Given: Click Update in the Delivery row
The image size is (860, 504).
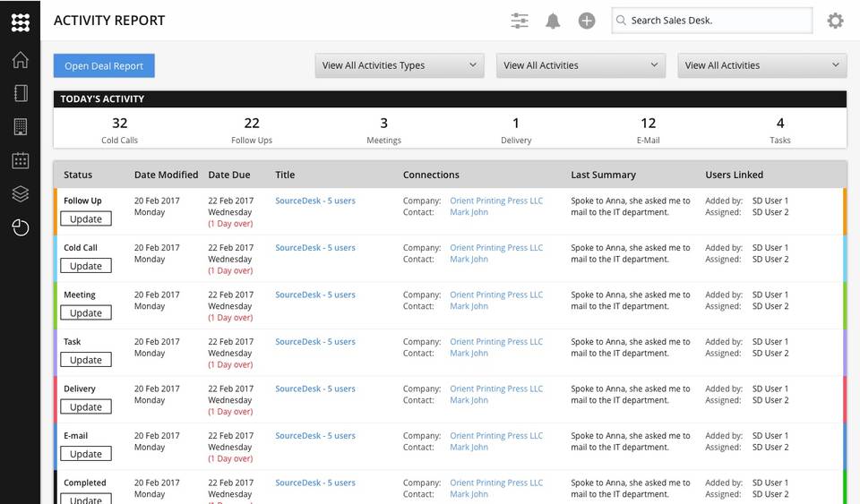Looking at the screenshot, I should tap(86, 407).
